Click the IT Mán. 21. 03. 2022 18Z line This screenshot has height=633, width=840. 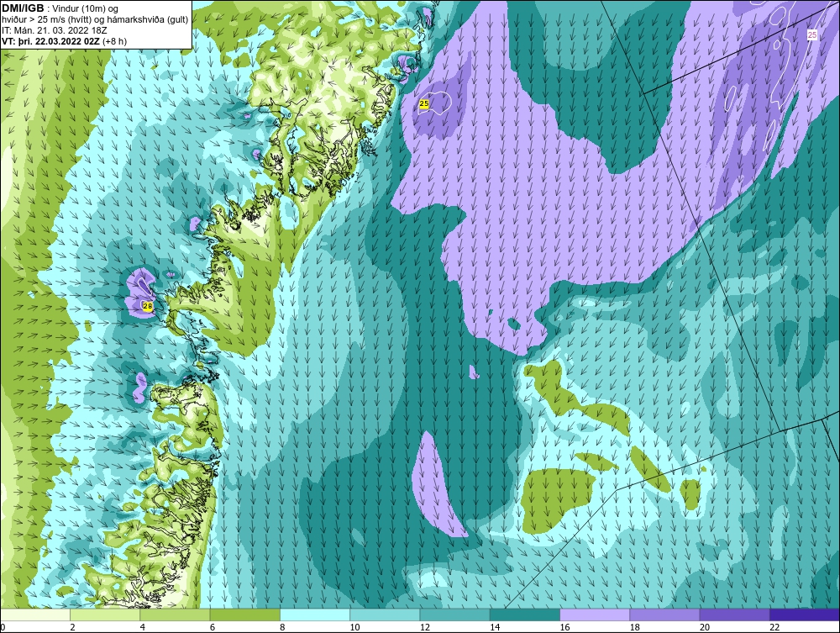click(x=54, y=30)
